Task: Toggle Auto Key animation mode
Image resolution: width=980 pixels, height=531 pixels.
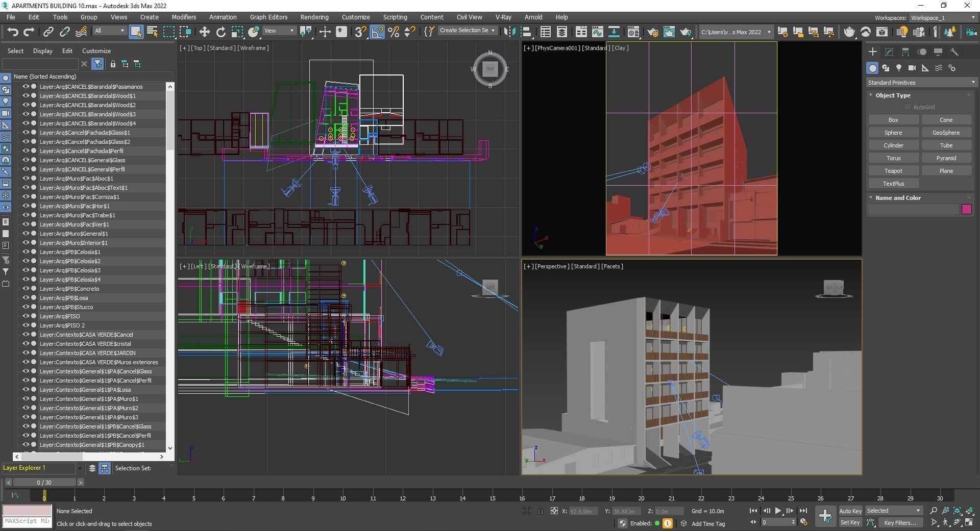Action: [x=850, y=511]
